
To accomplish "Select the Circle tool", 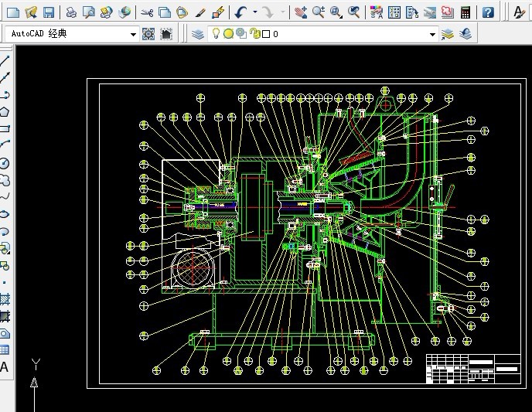I will click(x=5, y=163).
